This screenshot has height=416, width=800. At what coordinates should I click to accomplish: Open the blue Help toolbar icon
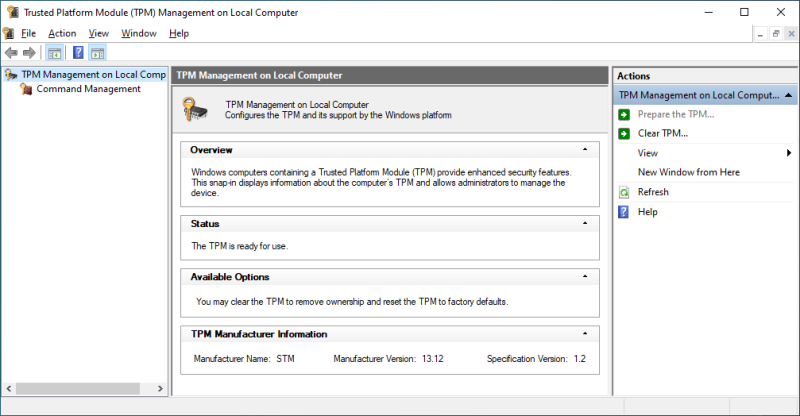[78, 53]
